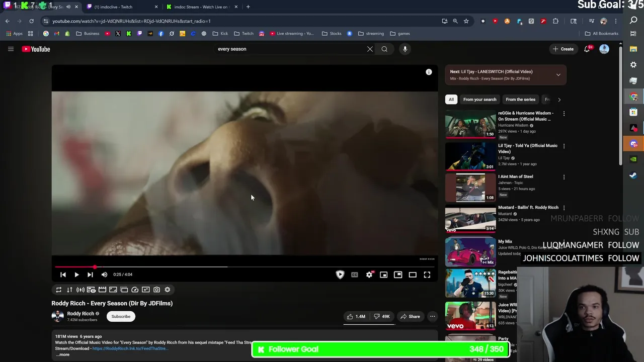Viewport: 644px width, 362px height.
Task: Seek along the video progress bar
Action: click(x=244, y=267)
